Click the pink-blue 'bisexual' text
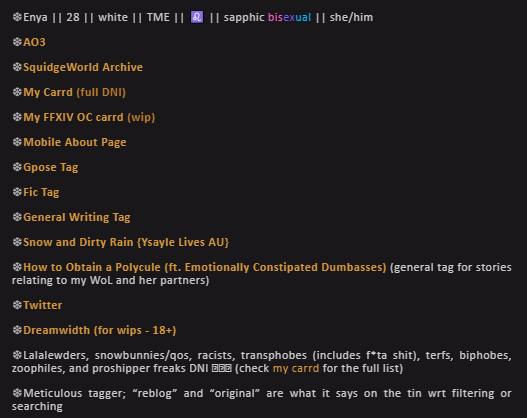The image size is (527, 418). tap(289, 17)
